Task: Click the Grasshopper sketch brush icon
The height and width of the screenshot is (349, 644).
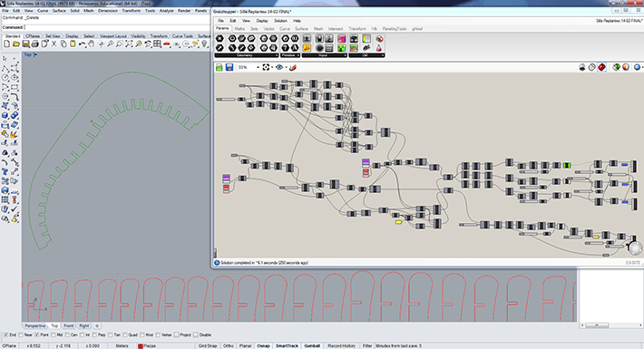Action: click(x=293, y=67)
